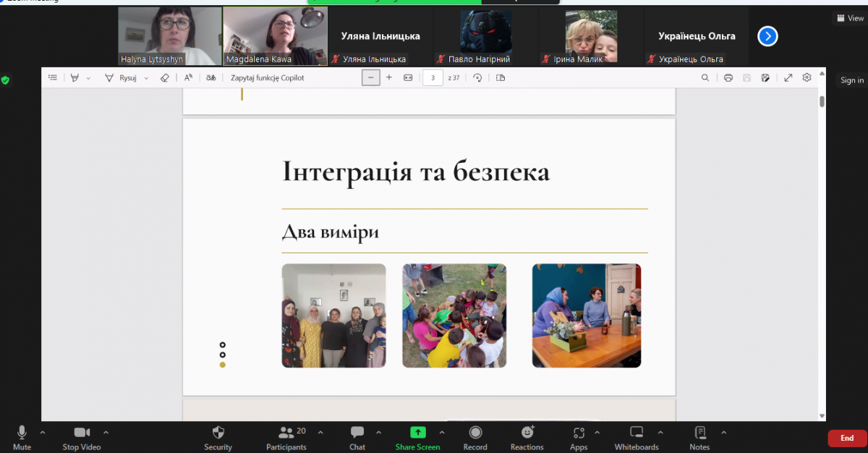Click Zapytaj funkcję Copilot

coord(267,77)
